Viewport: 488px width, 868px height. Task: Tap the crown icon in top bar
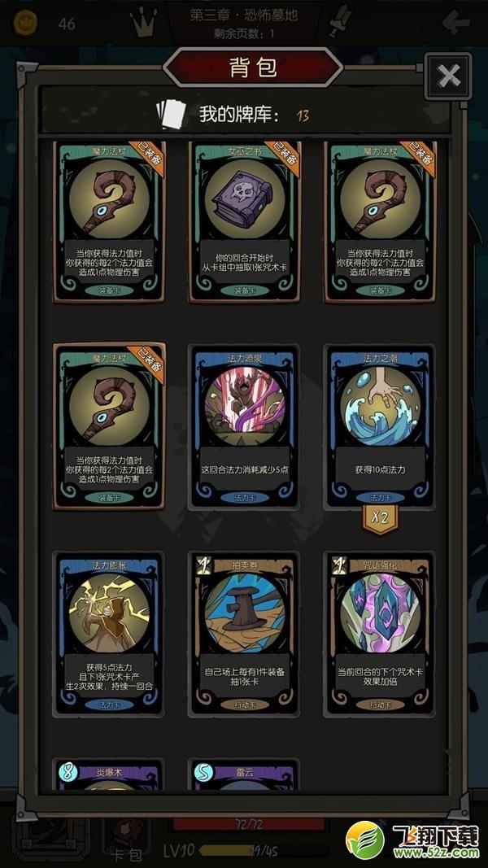click(x=144, y=23)
